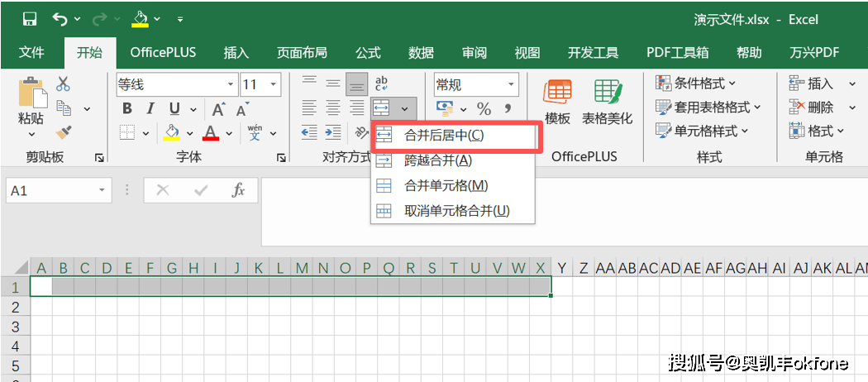Click the Increase Font Size icon
Viewport: 868px width, 382px height.
pos(218,109)
